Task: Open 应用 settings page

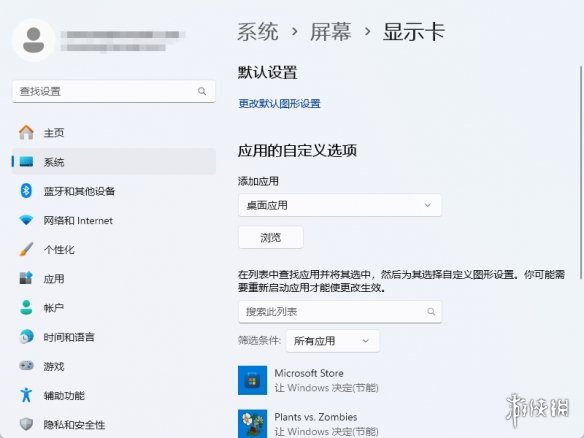Action: pyautogui.click(x=114, y=278)
